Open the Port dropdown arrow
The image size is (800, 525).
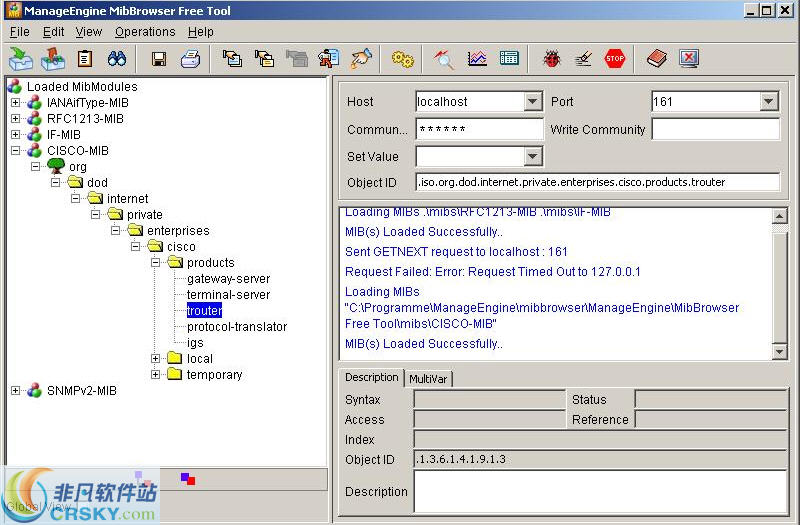tap(768, 102)
